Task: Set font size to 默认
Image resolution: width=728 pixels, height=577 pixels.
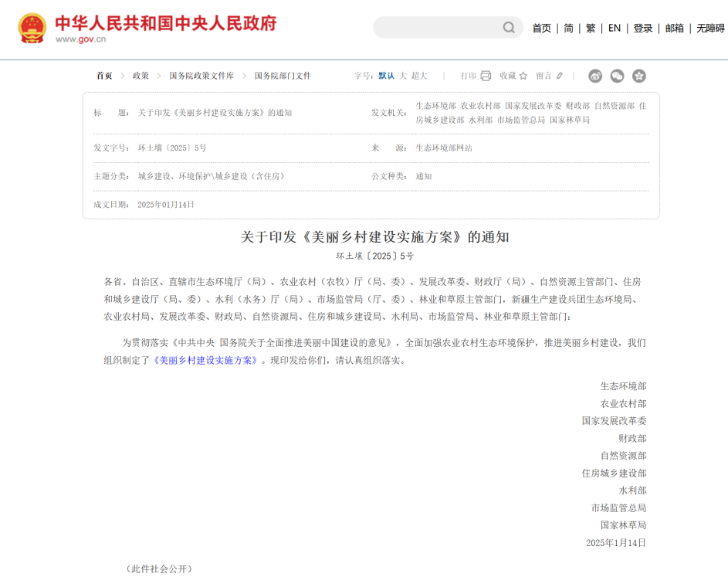Action: click(x=386, y=76)
